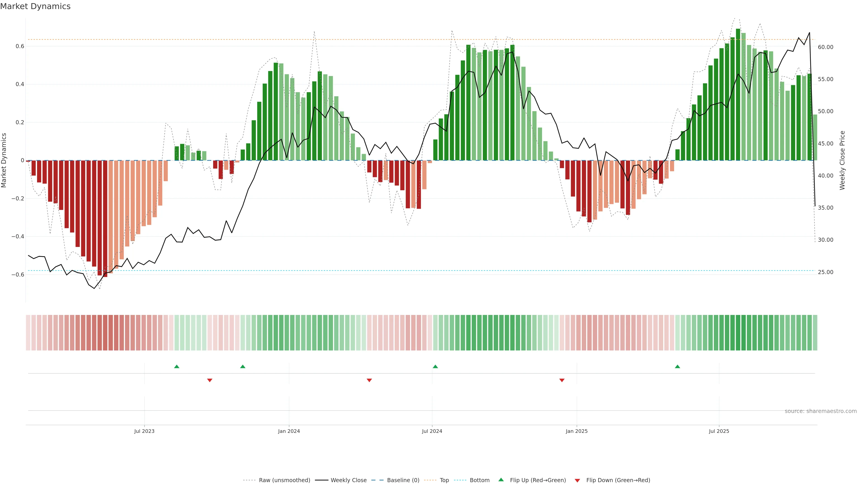The height and width of the screenshot is (488, 868).
Task: Click the first green flip-up triangle marker
Action: [x=177, y=366]
